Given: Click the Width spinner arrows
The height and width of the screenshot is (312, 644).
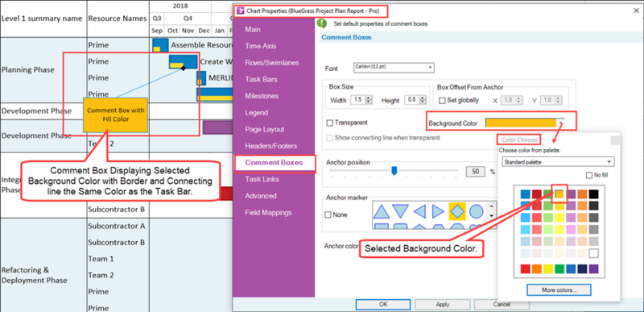Looking at the screenshot, I should [x=369, y=100].
